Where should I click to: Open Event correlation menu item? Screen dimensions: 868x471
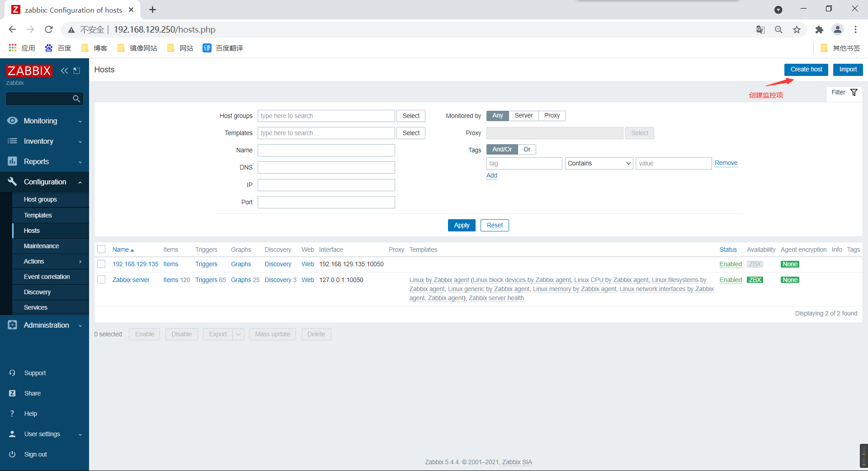pyautogui.click(x=47, y=277)
